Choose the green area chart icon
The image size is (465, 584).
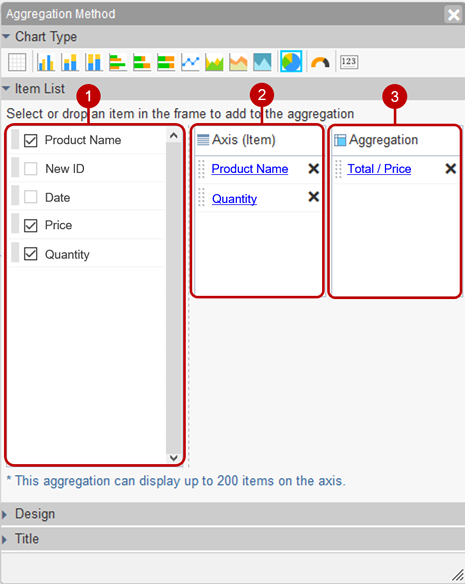point(214,62)
